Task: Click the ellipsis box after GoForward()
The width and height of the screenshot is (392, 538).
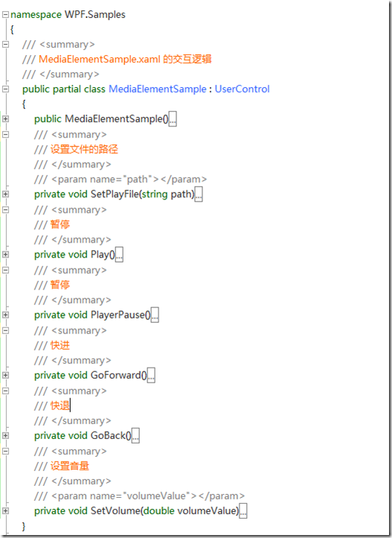Action: pos(151,376)
